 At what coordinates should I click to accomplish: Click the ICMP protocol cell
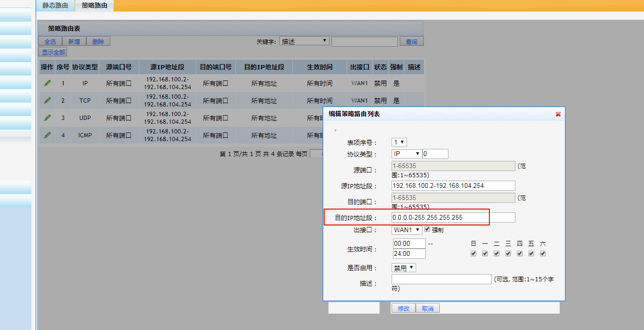(85, 135)
